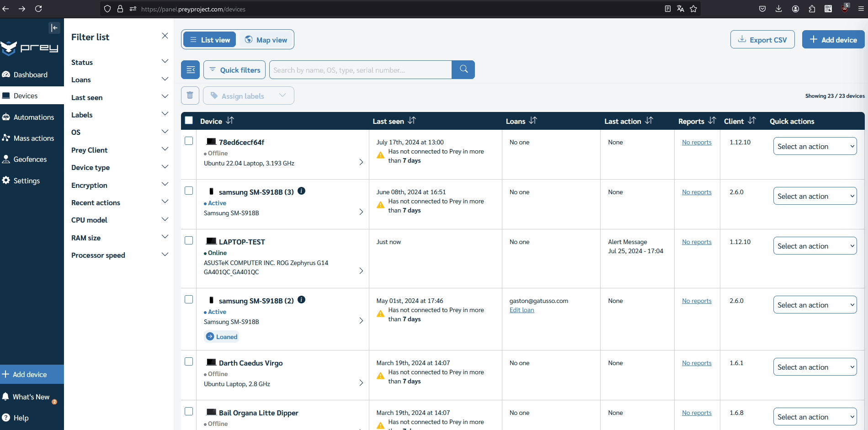Open Select an action dropdown for LAPTOP-TEST

815,246
